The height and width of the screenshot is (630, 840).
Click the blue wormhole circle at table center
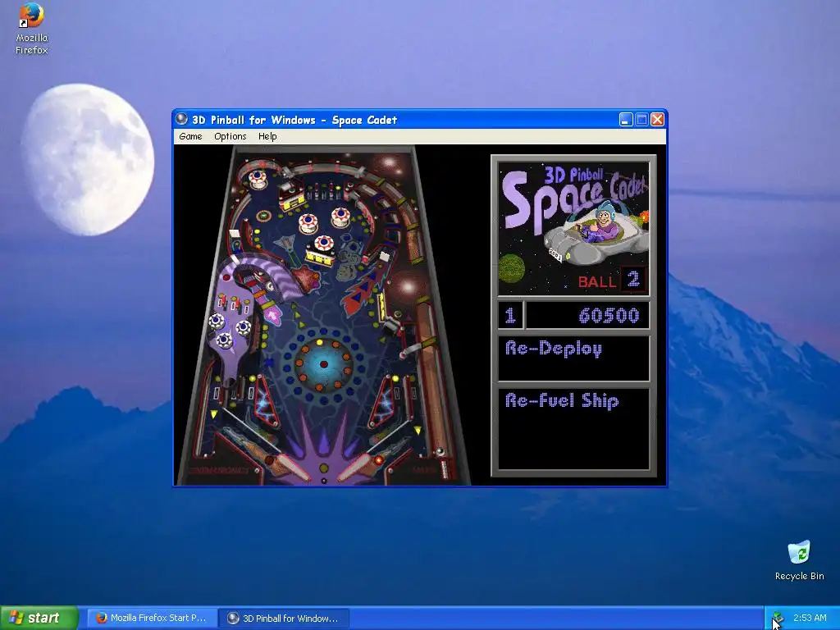pos(323,363)
